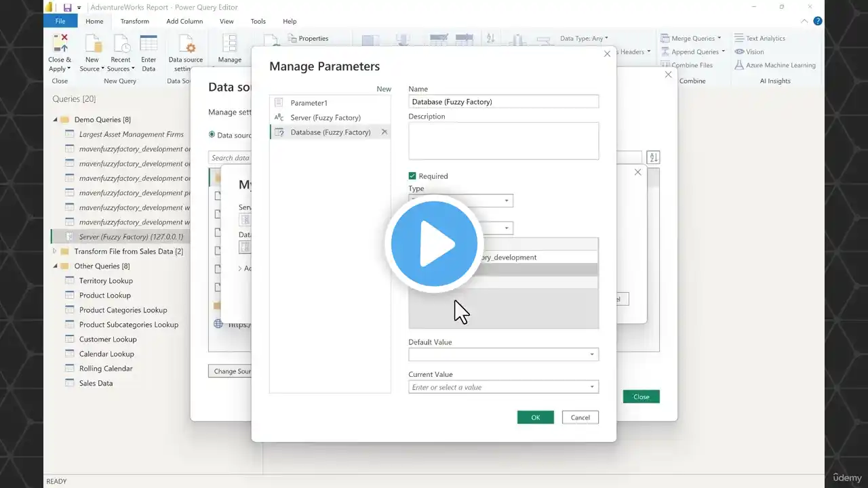The height and width of the screenshot is (488, 868).
Task: Click the Territory Lookup table icon
Action: coord(69,281)
